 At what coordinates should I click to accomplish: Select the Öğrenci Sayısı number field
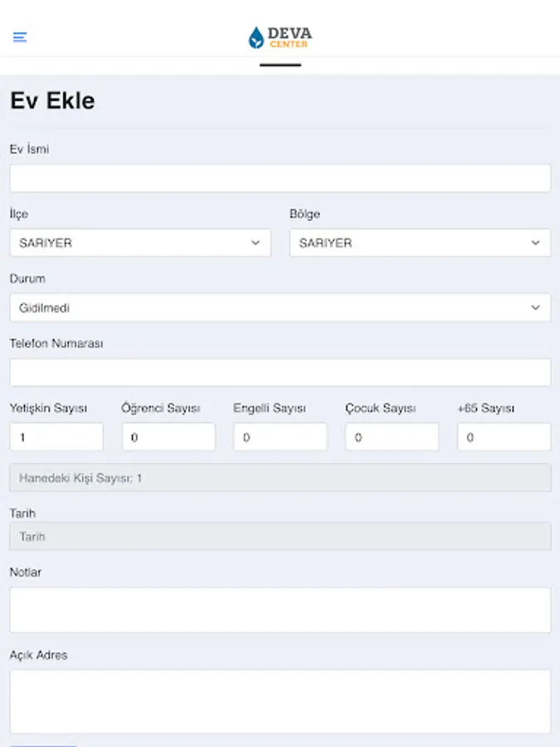168,437
